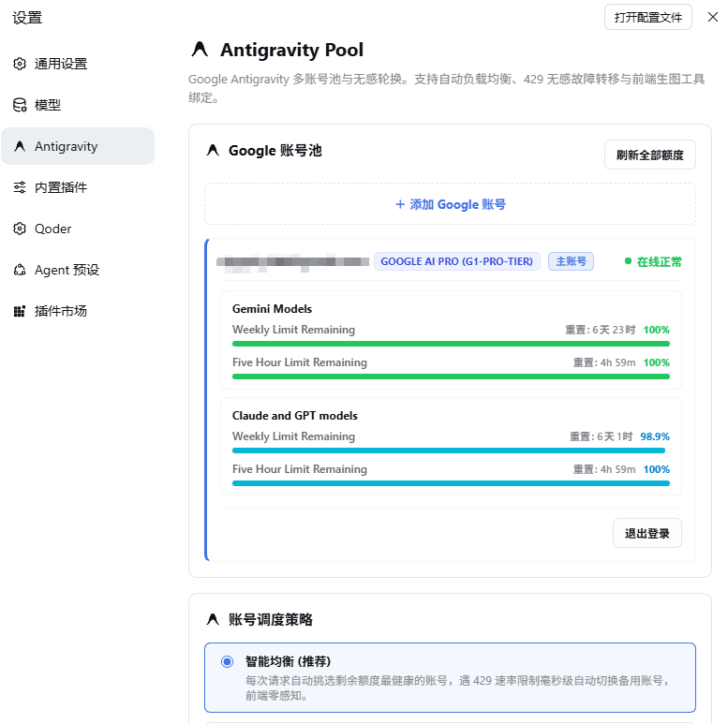Click the GOOGLE AI PRO (G1-PRO-TIER) badge
Viewport: 728px width, 724px height.
(x=457, y=261)
